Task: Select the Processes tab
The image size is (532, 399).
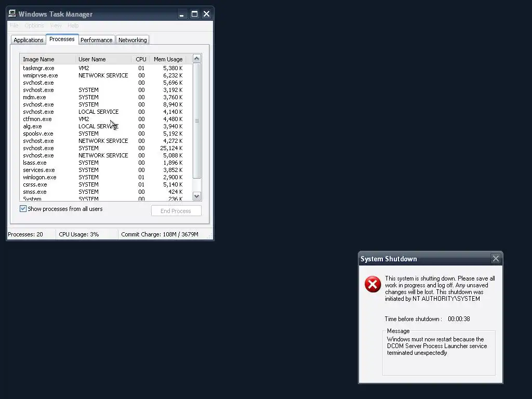Action: pos(62,39)
